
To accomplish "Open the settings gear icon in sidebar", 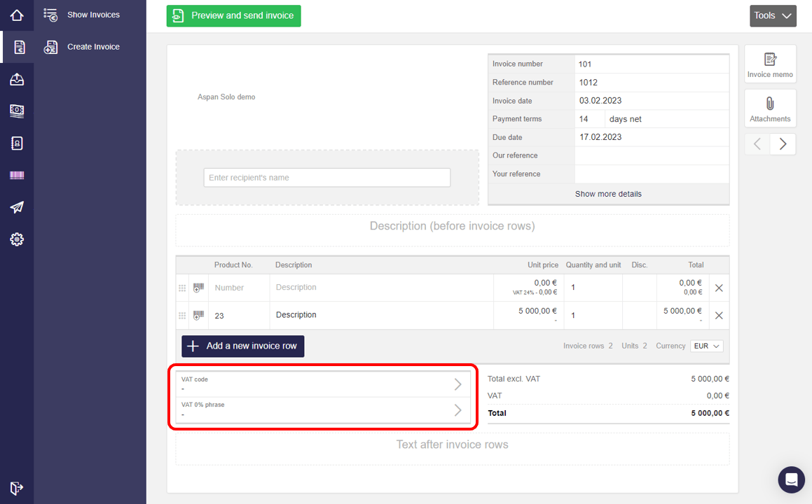I will (x=17, y=239).
